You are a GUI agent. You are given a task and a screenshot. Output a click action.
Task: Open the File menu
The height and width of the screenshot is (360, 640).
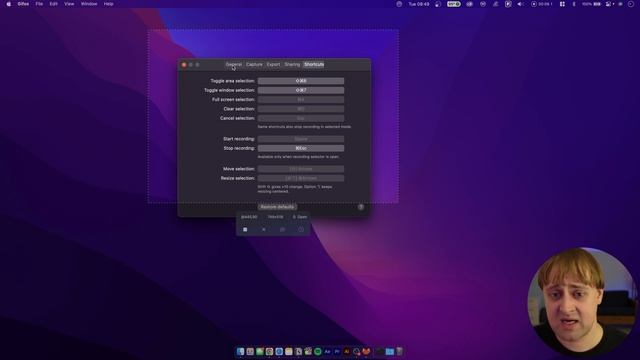tap(39, 4)
